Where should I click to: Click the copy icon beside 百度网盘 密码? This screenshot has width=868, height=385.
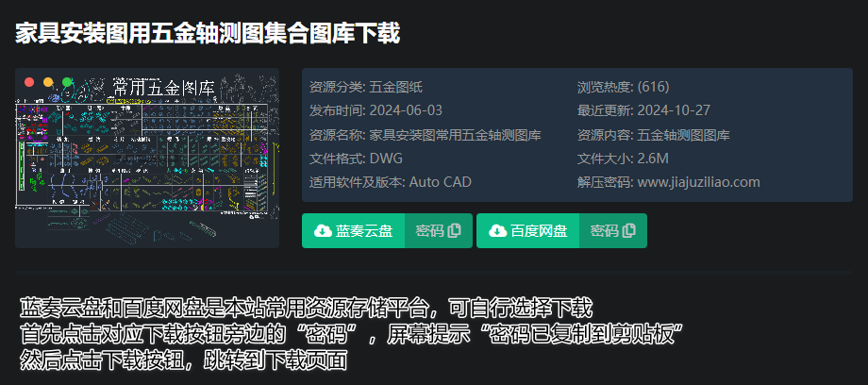tap(629, 231)
